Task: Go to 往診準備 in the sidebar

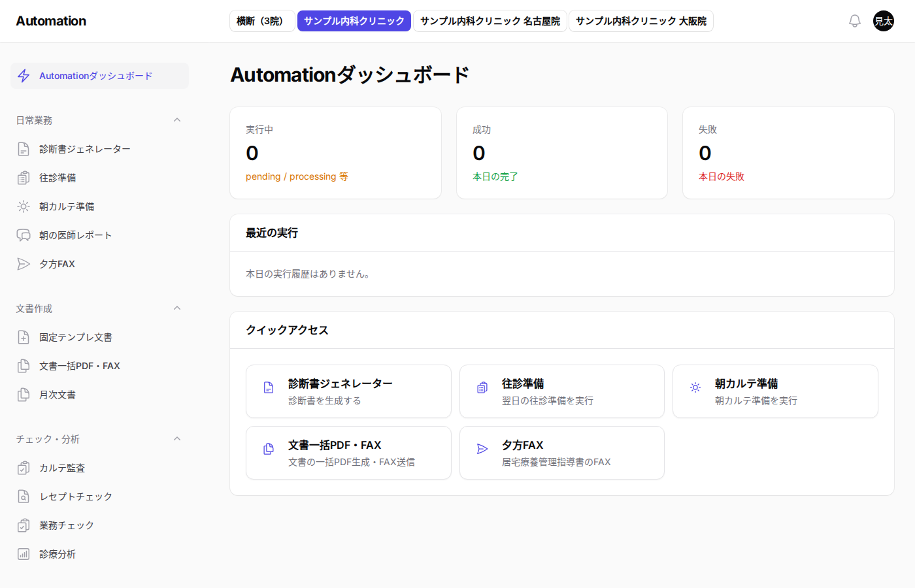Action: pos(99,178)
